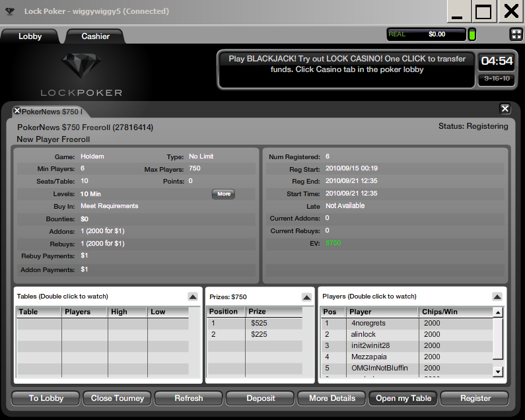Click the Position column header
525x420 pixels.
(227, 312)
